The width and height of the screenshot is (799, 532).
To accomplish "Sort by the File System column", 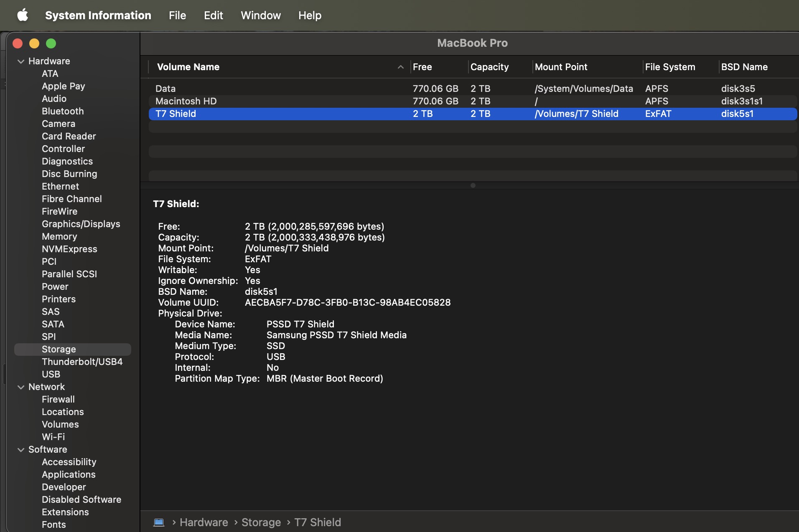I will [670, 67].
